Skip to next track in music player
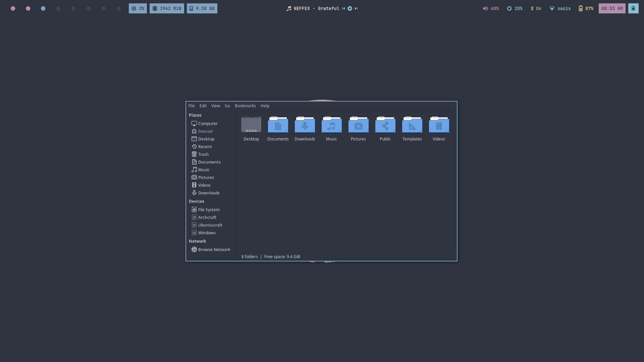Image resolution: width=644 pixels, height=362 pixels. (356, 8)
